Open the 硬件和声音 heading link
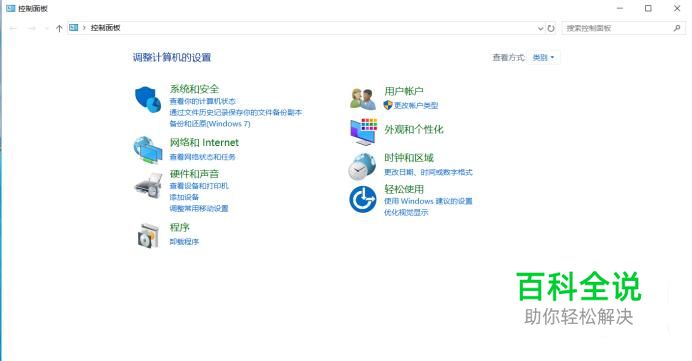The height and width of the screenshot is (361, 692). (x=194, y=174)
